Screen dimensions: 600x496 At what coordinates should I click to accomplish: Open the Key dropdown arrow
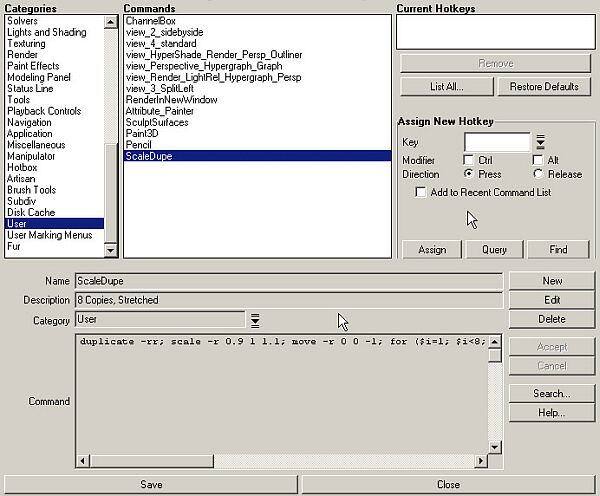540,143
